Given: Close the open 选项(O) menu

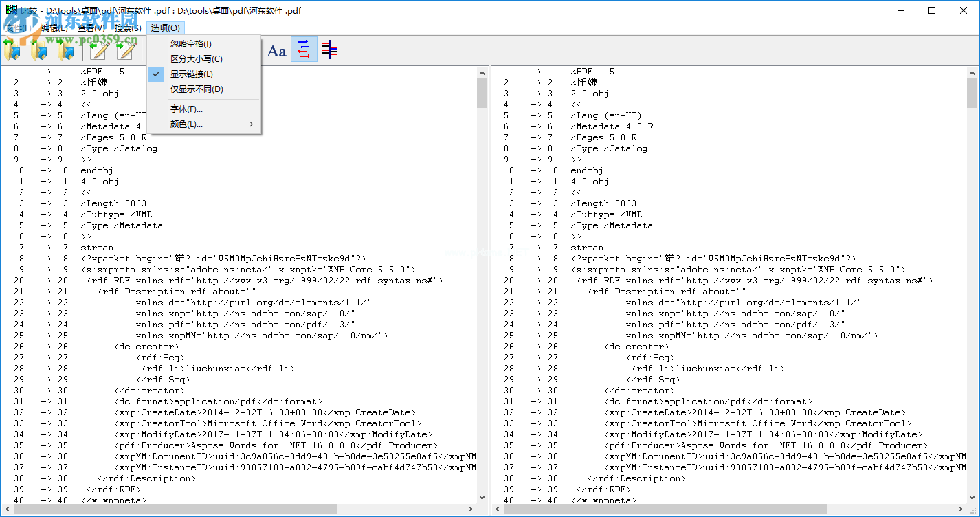Looking at the screenshot, I should click(166, 28).
